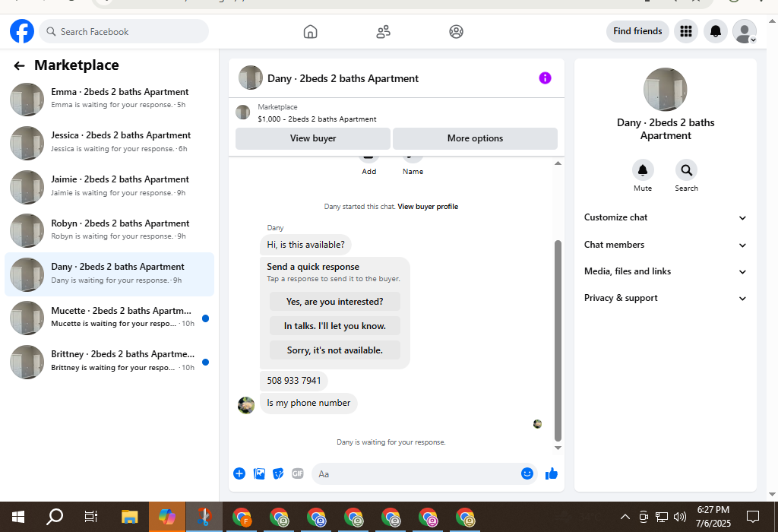
Task: Search in conversation using magnifier icon
Action: tap(686, 170)
